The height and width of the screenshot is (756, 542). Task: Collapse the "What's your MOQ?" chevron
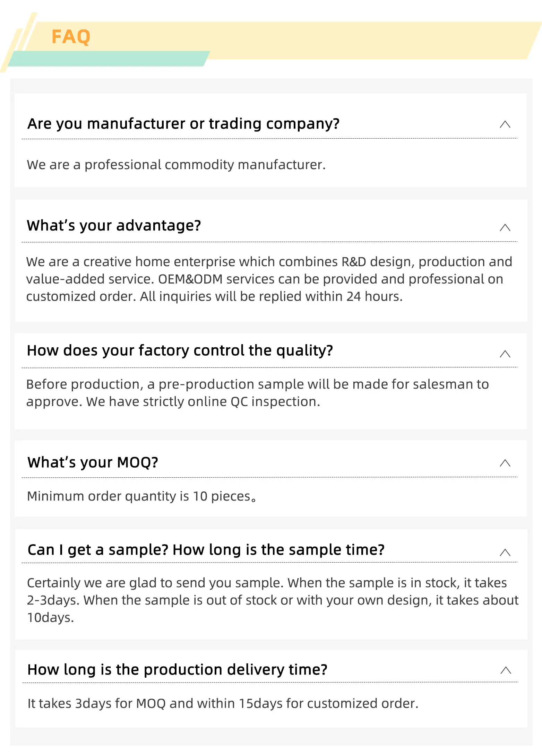(x=505, y=463)
